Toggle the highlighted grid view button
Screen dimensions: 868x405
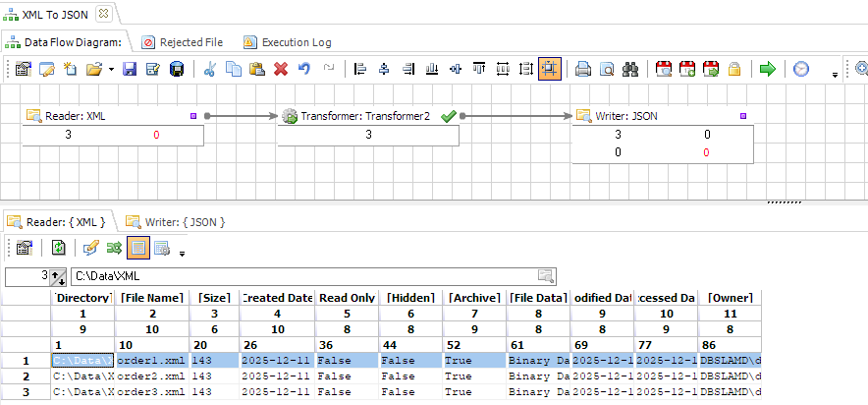138,248
